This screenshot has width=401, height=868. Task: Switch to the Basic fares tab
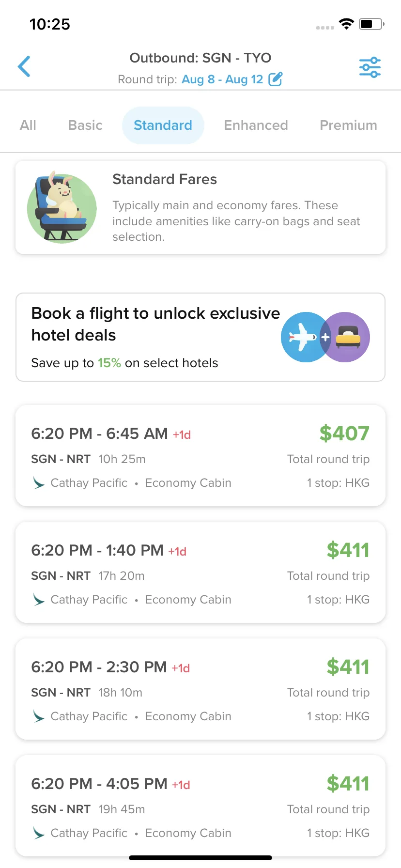pyautogui.click(x=85, y=125)
